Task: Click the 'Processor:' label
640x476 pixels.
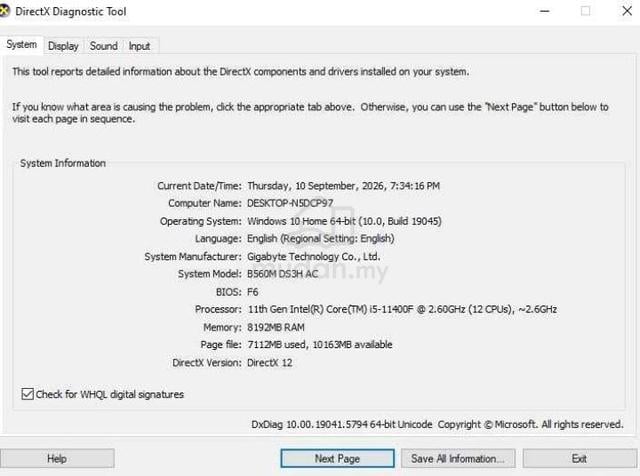Action: [x=218, y=309]
